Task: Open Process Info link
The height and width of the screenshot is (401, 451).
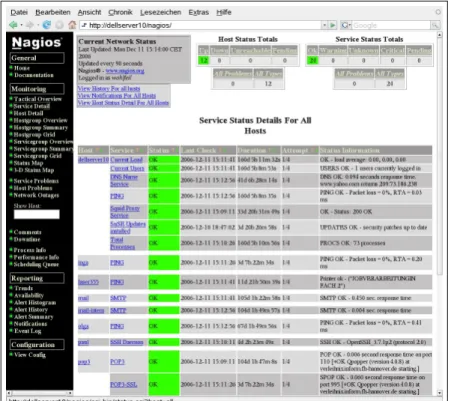Action: [x=30, y=250]
